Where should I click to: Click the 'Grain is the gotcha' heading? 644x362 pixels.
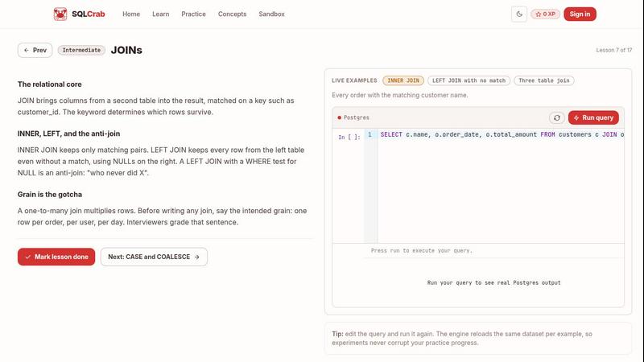click(x=50, y=194)
